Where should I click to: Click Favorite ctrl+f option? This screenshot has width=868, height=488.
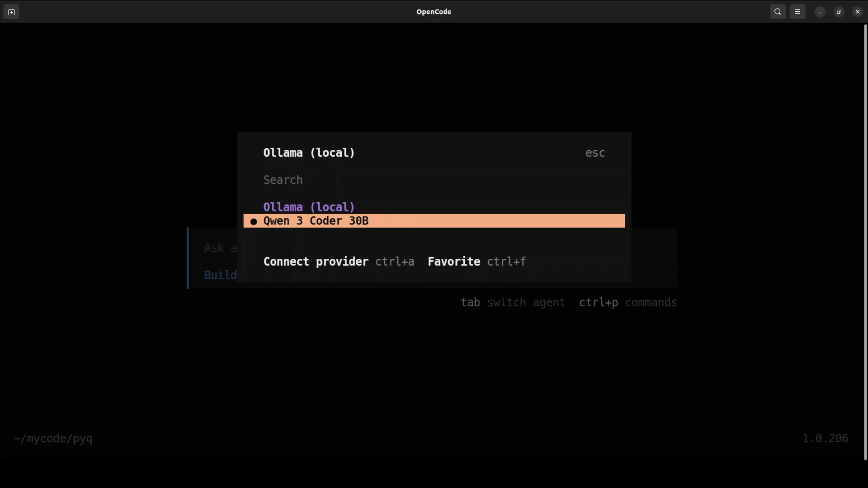[476, 262]
